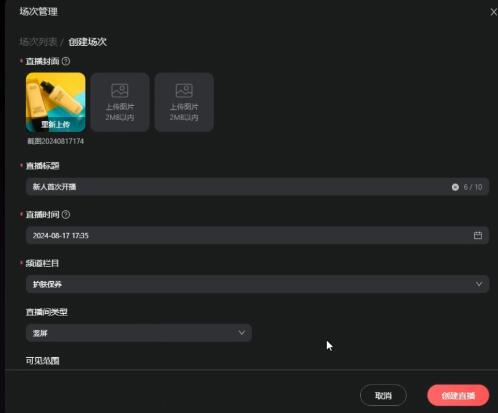This screenshot has width=498, height=413.
Task: Open the calendar icon in the time field
Action: pos(478,235)
